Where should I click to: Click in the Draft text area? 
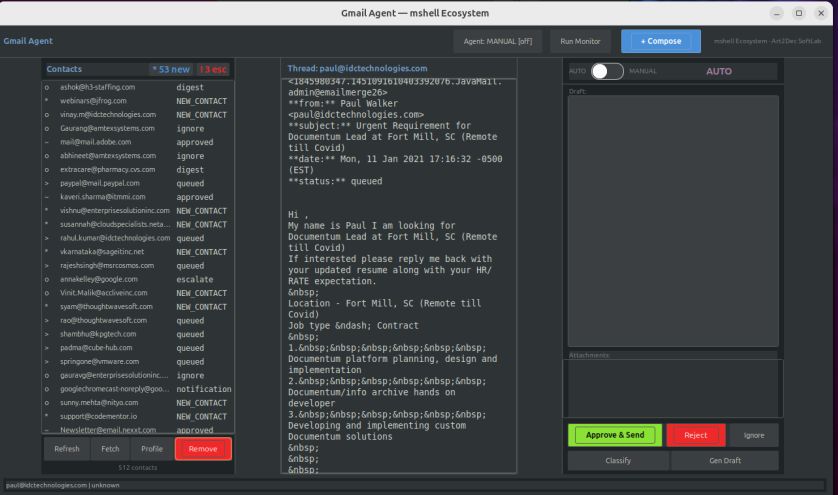click(x=673, y=221)
